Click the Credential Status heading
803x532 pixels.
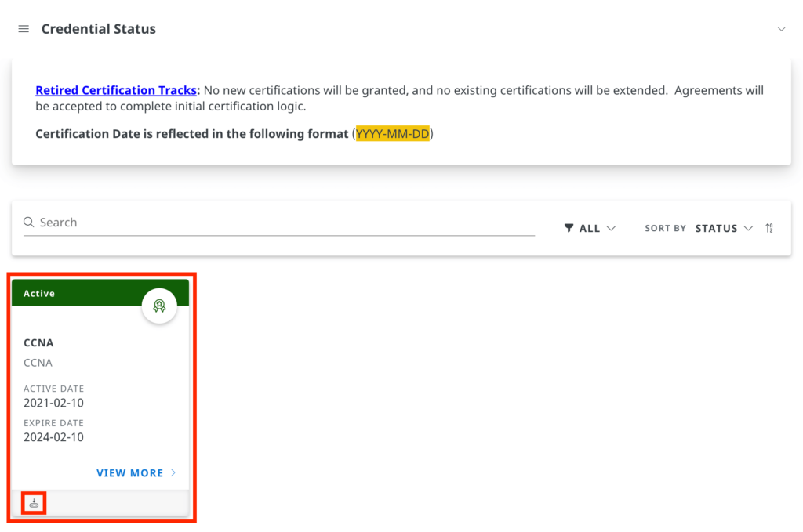click(x=98, y=29)
